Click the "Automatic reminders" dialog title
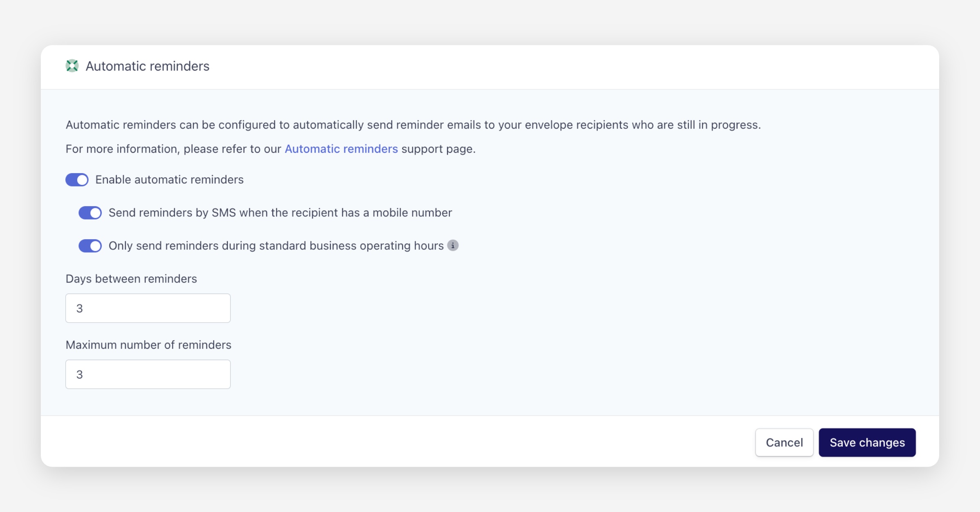Screen dimensions: 980x512 point(147,66)
